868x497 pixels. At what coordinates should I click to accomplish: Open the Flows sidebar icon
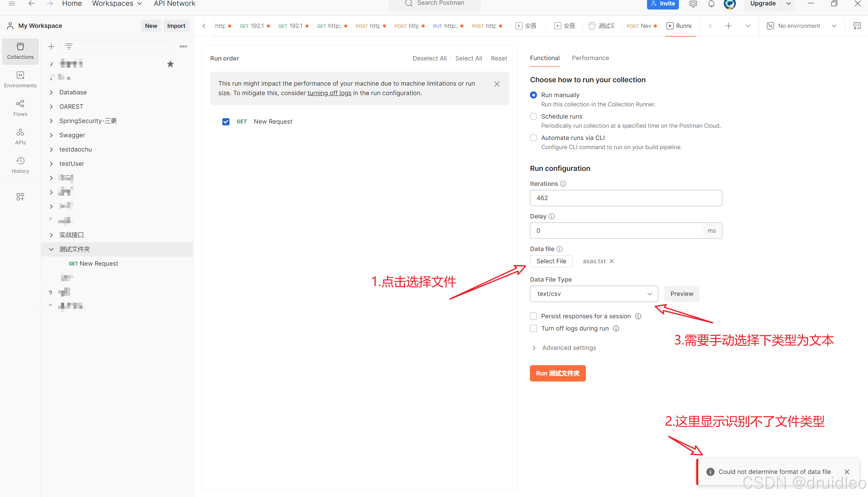[20, 108]
